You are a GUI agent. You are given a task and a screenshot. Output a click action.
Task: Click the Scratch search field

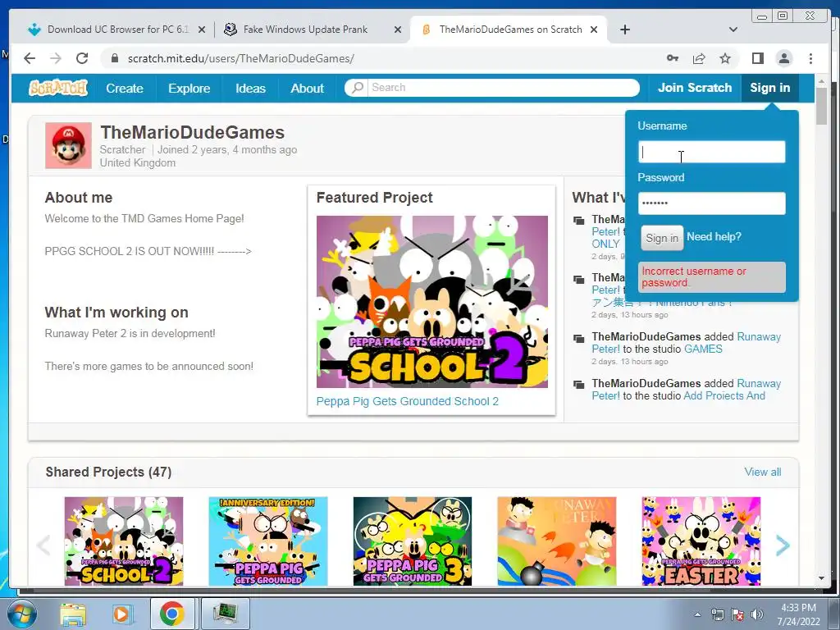[x=503, y=87]
